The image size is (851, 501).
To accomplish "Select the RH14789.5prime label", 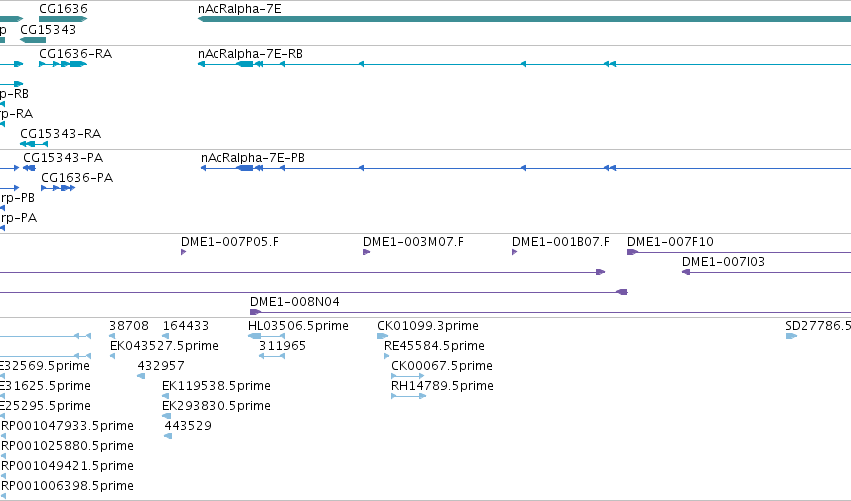I will (442, 386).
